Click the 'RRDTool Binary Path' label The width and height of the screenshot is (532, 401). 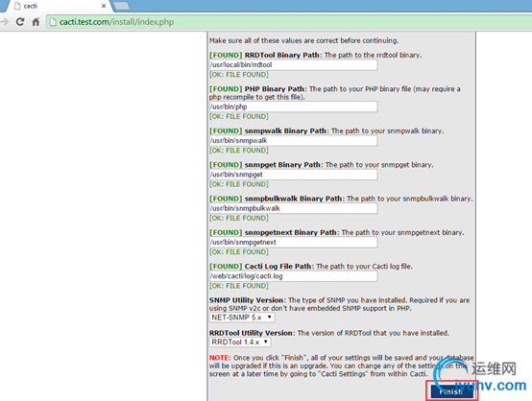pos(282,56)
